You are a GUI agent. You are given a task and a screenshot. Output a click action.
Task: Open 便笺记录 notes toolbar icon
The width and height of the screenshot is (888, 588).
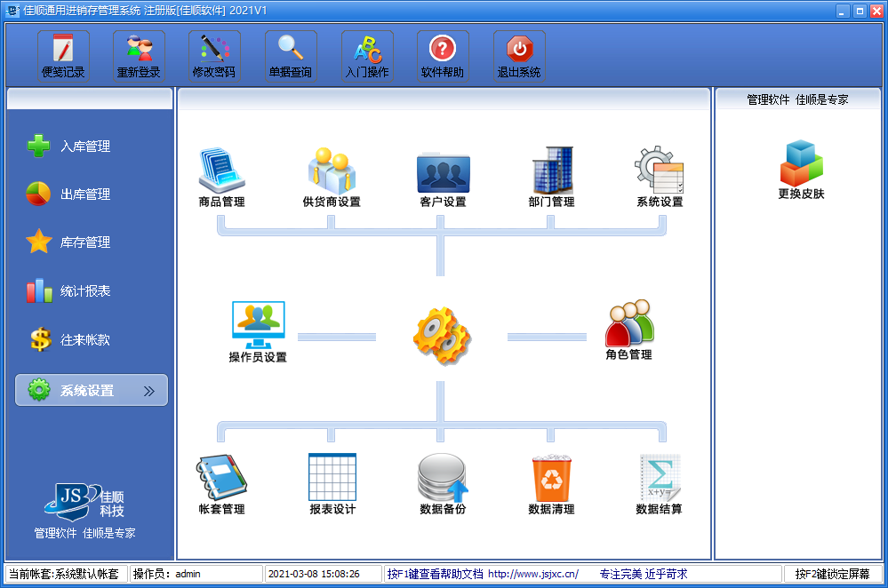[x=63, y=56]
